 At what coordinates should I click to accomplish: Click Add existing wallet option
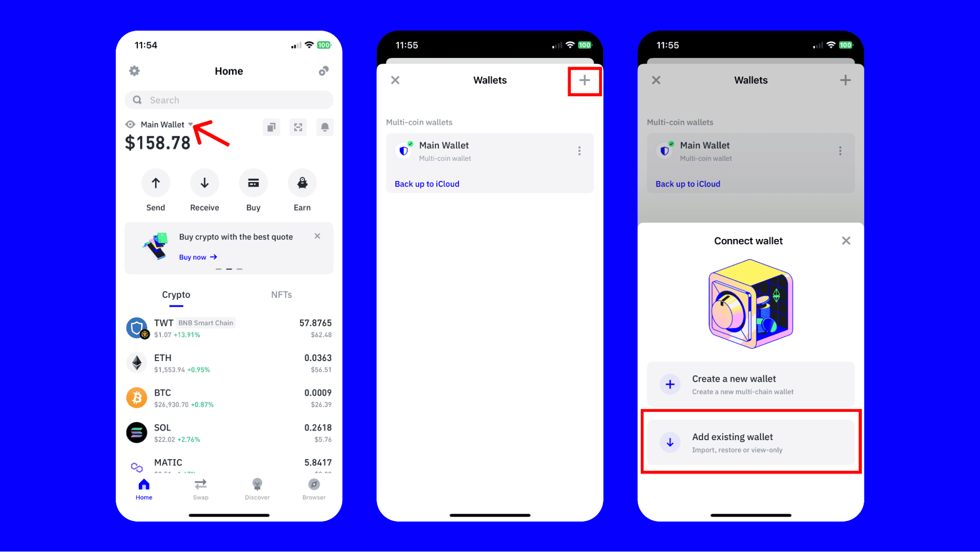[750, 442]
